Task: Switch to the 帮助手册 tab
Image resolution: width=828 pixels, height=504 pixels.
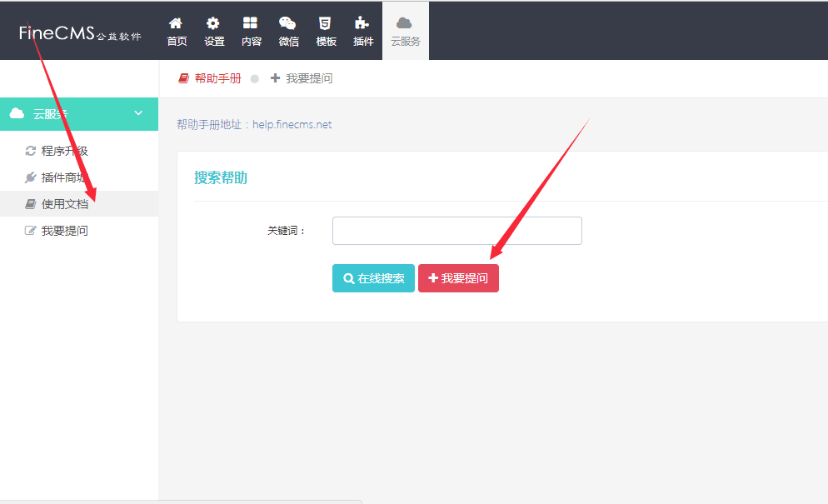Action: point(210,78)
